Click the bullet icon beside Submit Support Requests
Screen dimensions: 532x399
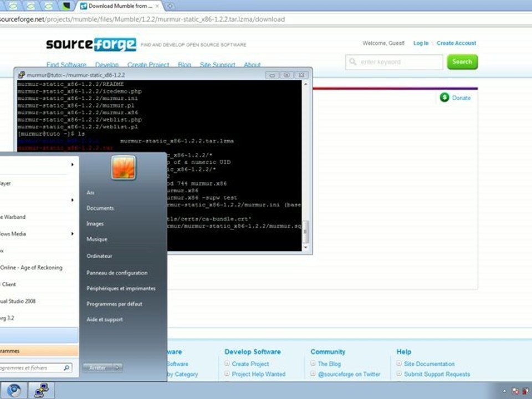(x=399, y=374)
